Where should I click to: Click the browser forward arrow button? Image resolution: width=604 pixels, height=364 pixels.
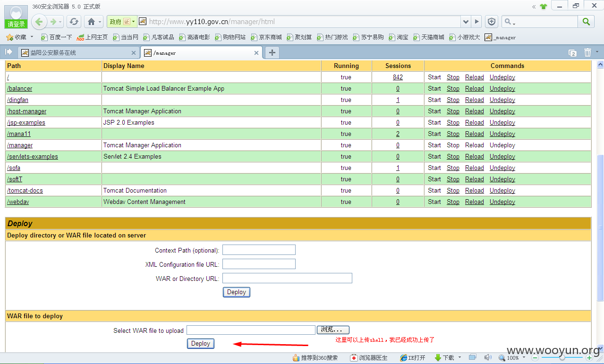53,22
